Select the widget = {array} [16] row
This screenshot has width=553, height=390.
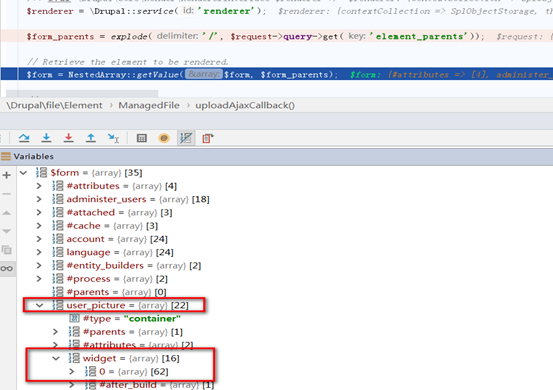[x=124, y=359]
